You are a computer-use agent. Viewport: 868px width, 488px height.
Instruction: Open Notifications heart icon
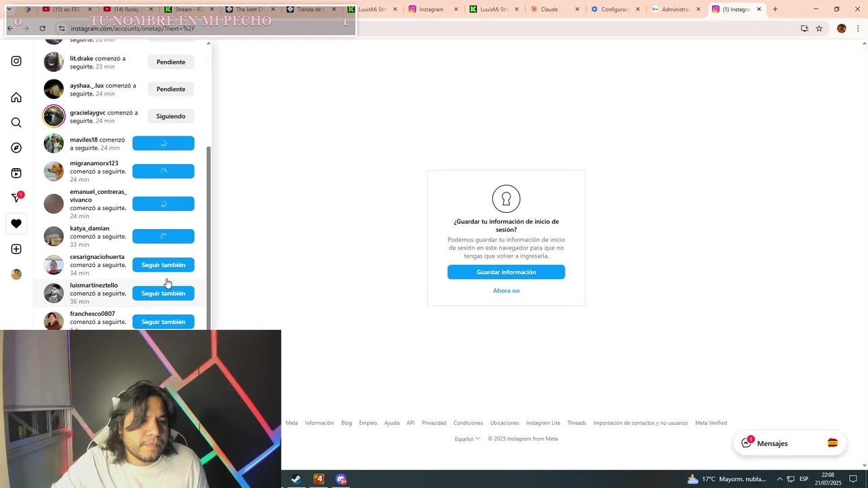(16, 224)
